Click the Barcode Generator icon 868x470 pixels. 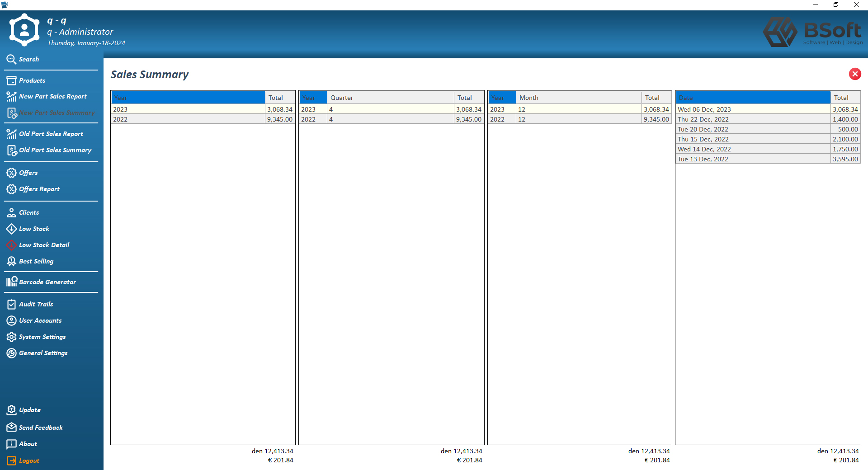click(x=12, y=282)
